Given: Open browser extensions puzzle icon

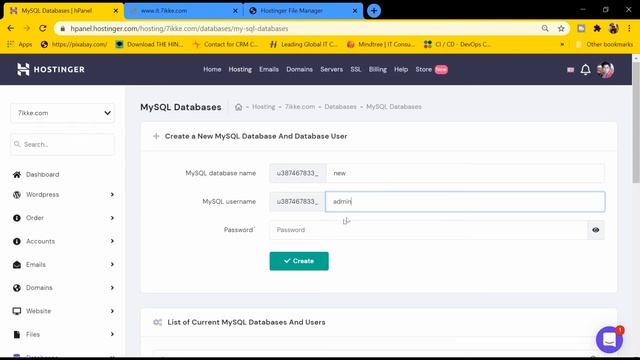Looking at the screenshot, I should 597,29.
